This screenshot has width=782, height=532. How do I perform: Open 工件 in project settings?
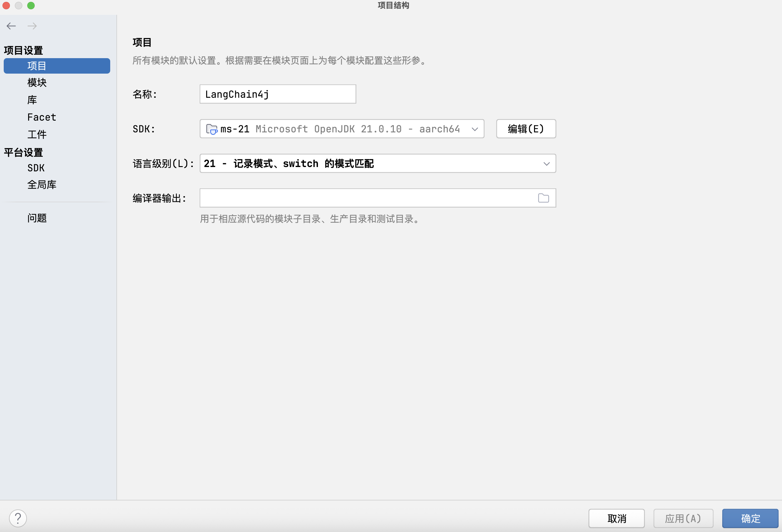coord(37,135)
